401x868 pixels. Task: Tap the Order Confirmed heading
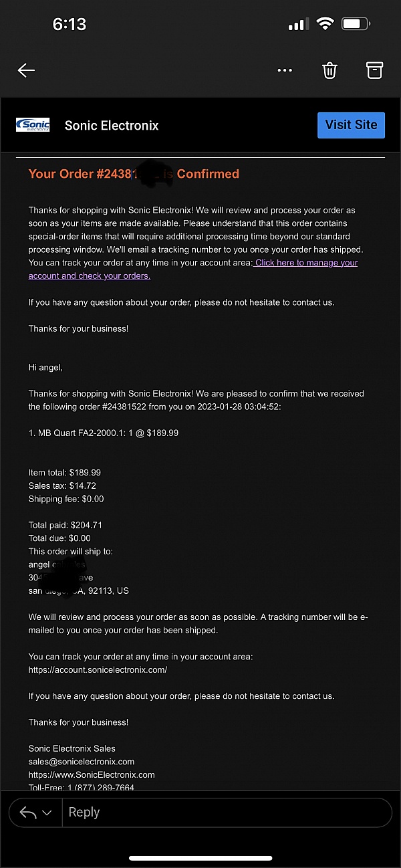tap(134, 174)
